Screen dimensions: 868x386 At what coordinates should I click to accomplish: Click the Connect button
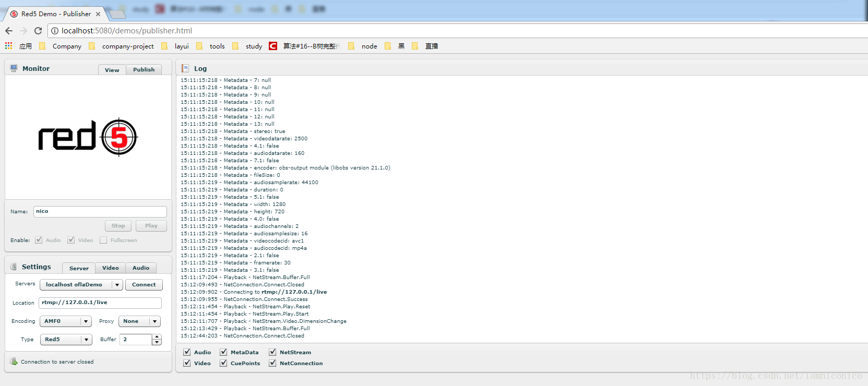144,285
